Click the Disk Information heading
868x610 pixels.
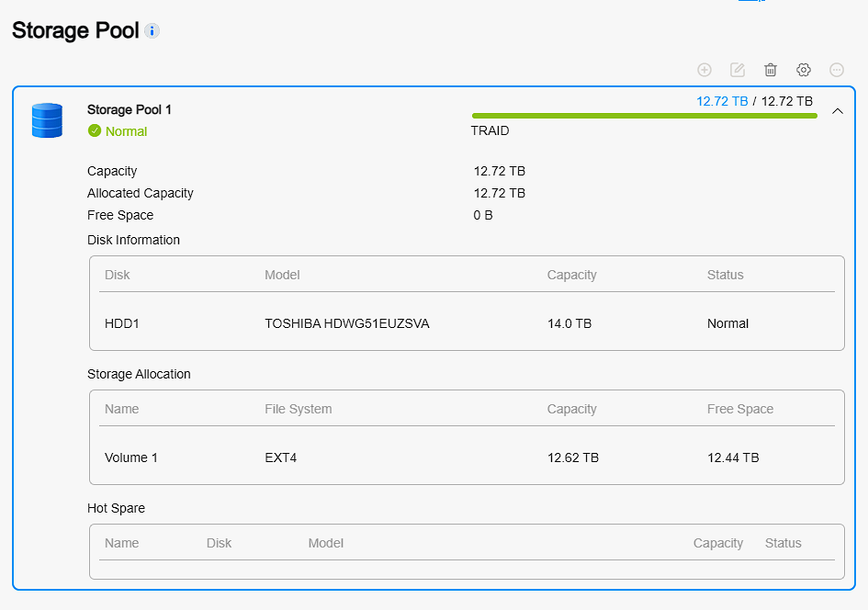click(x=133, y=240)
